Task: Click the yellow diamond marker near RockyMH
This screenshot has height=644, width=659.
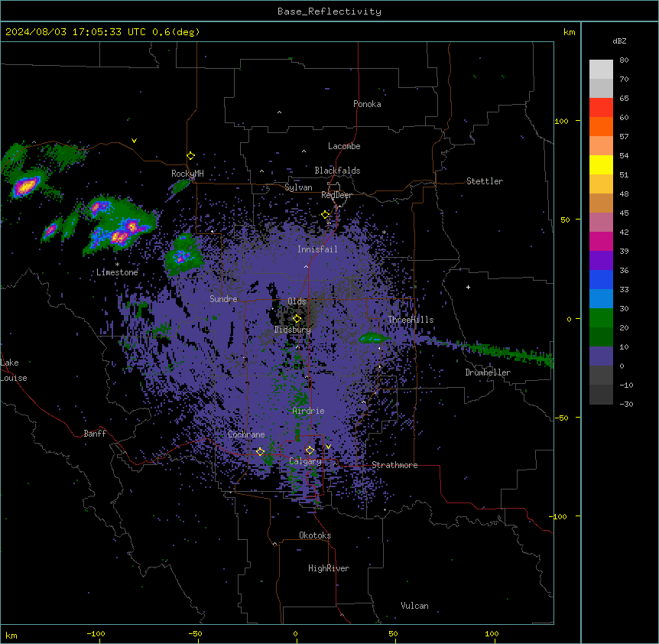Action: tap(191, 156)
